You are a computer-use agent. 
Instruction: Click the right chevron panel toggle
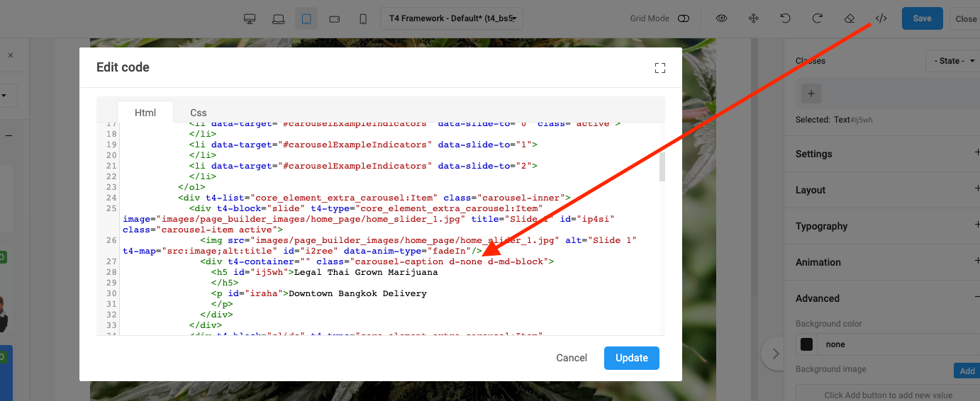(x=776, y=354)
